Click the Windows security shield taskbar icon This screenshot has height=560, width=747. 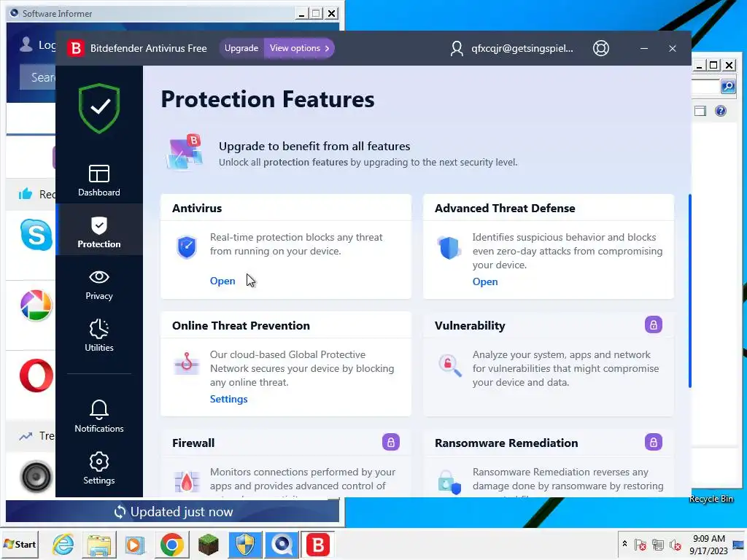(x=245, y=544)
